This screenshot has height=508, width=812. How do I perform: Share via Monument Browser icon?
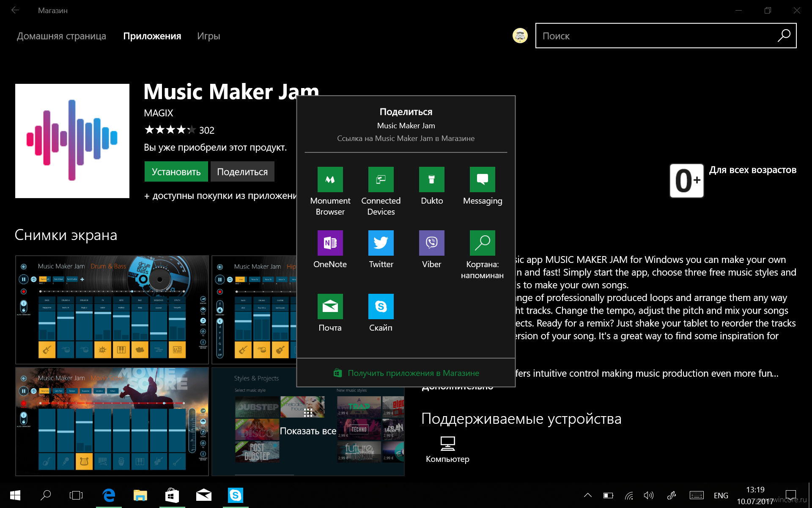point(330,179)
